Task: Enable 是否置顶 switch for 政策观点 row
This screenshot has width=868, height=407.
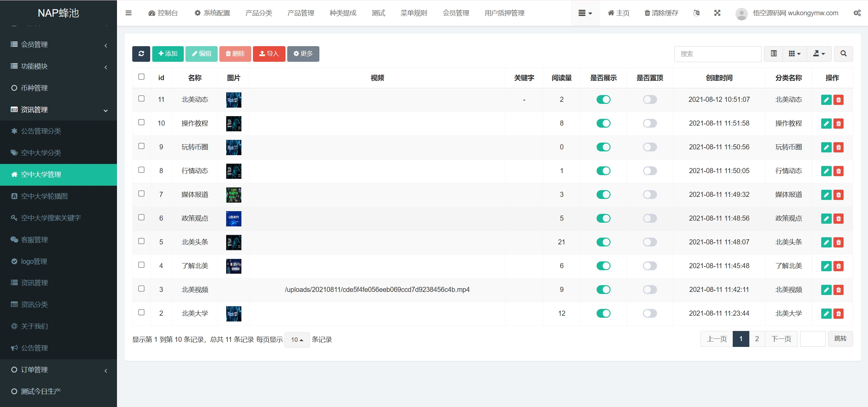Action: point(650,218)
